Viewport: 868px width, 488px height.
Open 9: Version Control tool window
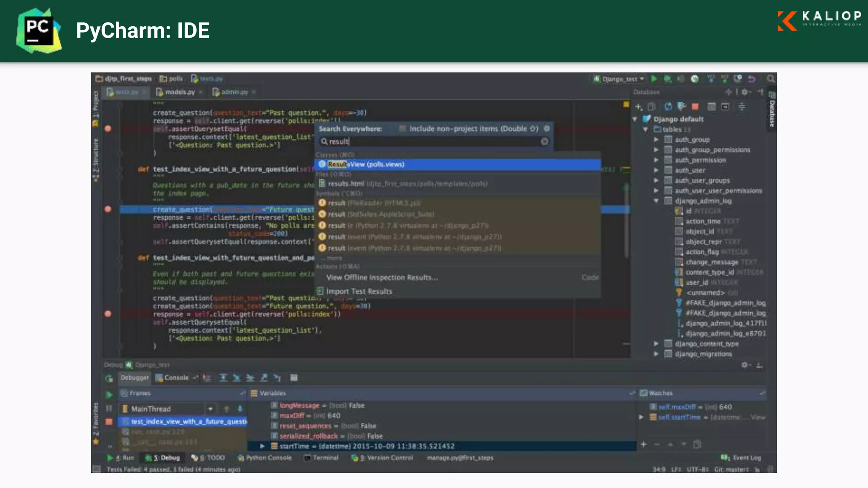382,458
